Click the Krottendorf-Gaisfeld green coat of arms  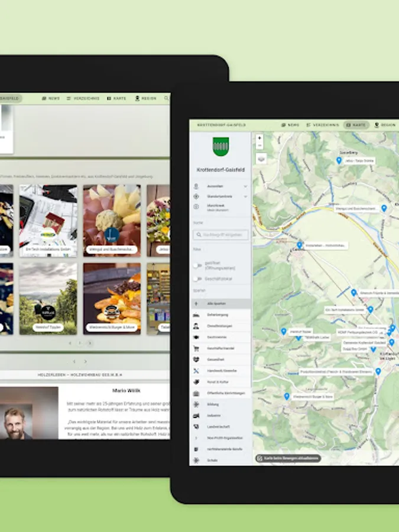[x=220, y=147]
